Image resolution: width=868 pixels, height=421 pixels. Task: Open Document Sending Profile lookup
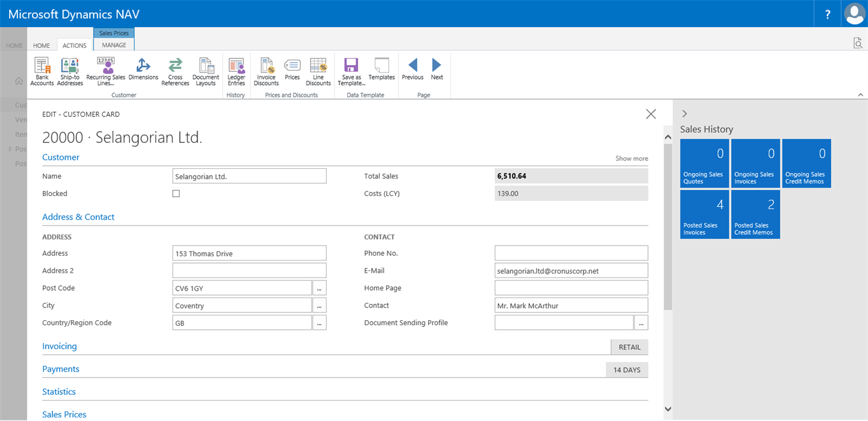(x=641, y=323)
